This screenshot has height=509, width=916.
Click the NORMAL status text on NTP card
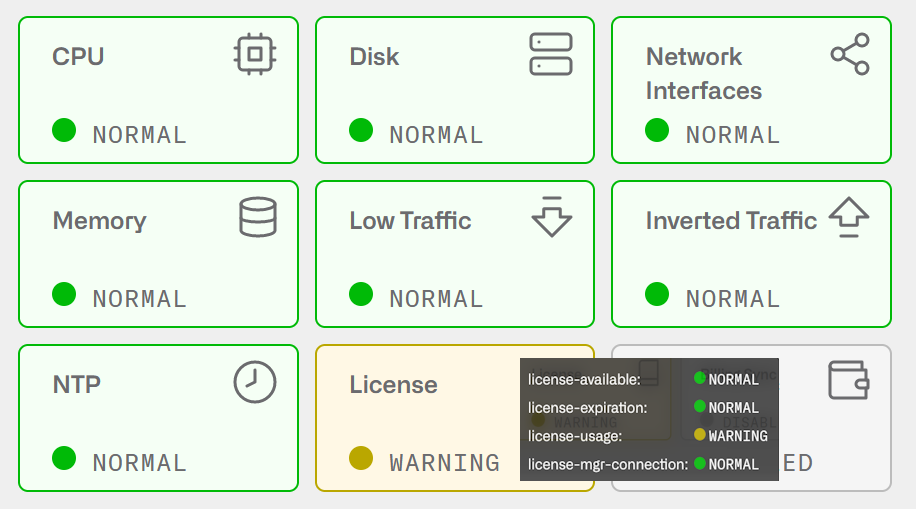[x=140, y=463]
